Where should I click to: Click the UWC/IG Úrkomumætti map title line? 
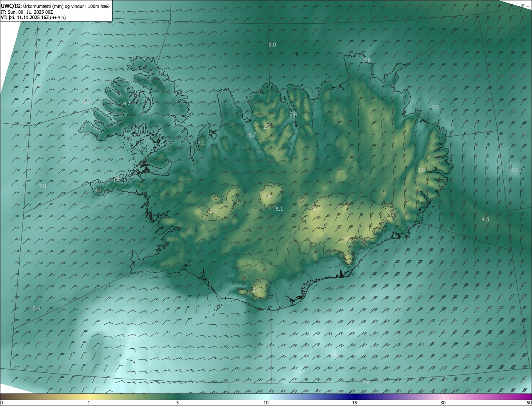(55, 6)
